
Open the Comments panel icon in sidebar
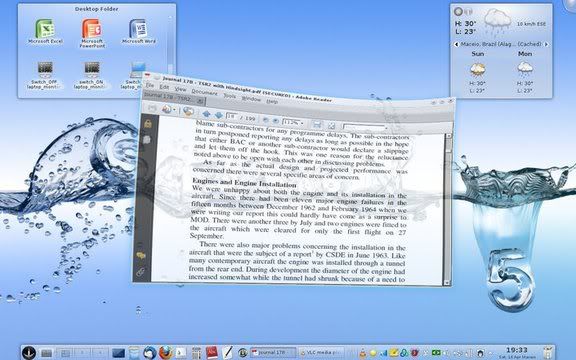[141, 255]
